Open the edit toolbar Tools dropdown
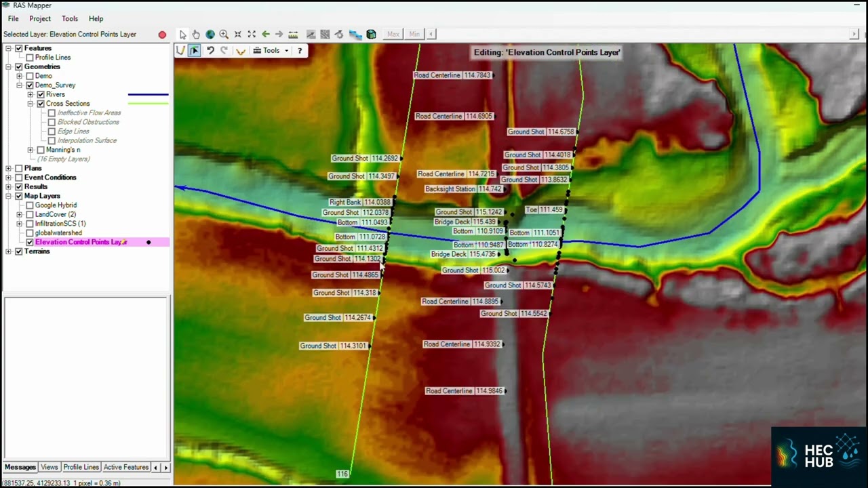This screenshot has height=488, width=868. click(x=271, y=51)
